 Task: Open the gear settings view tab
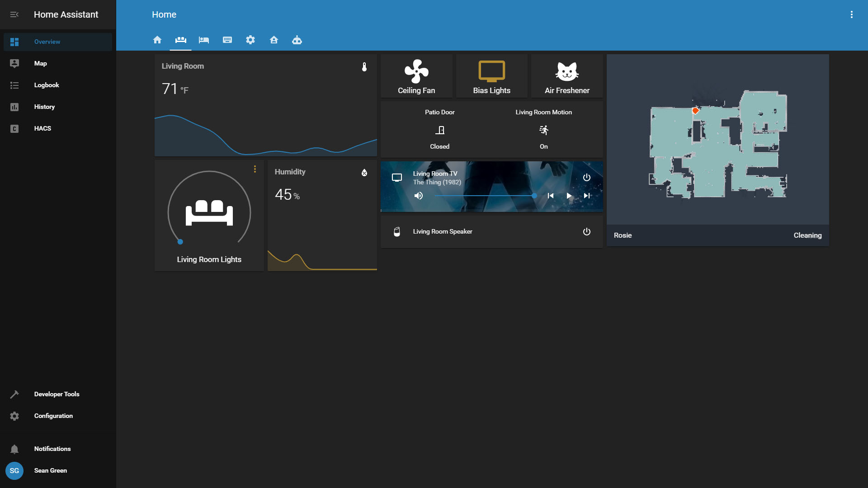[x=250, y=40]
